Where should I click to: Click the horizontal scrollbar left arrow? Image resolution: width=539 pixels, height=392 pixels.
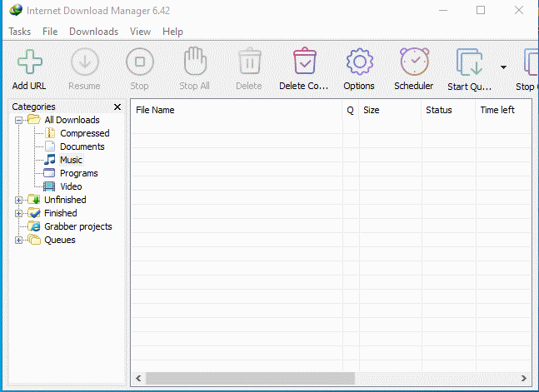[138, 378]
